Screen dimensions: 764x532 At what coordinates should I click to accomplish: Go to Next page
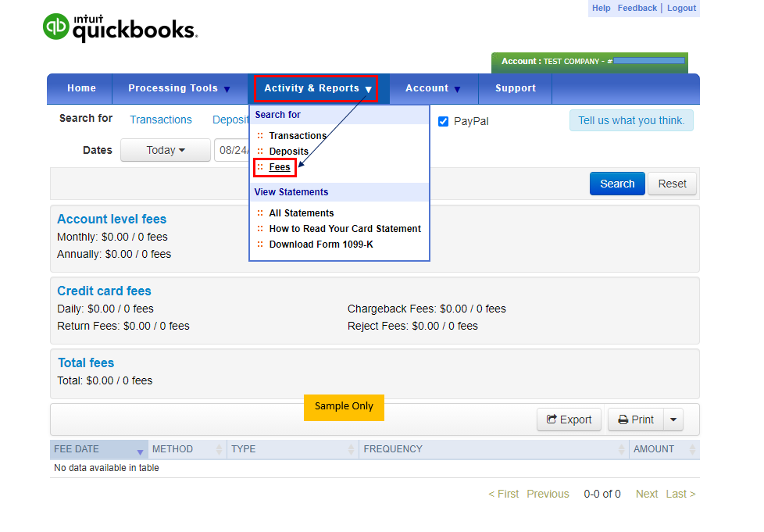[647, 494]
